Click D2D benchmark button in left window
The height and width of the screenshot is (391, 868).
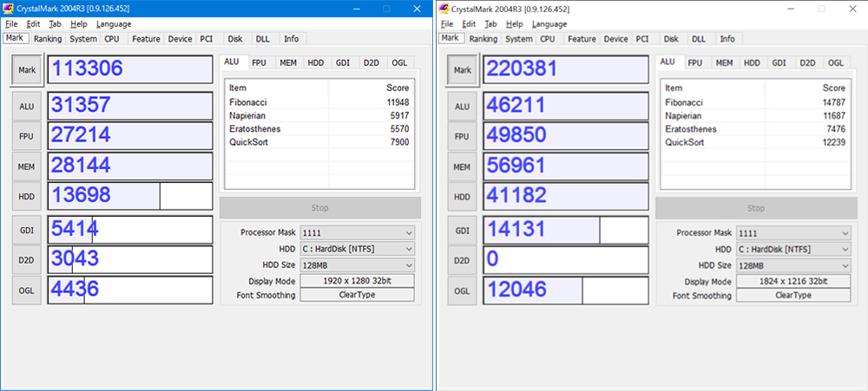pyautogui.click(x=27, y=260)
